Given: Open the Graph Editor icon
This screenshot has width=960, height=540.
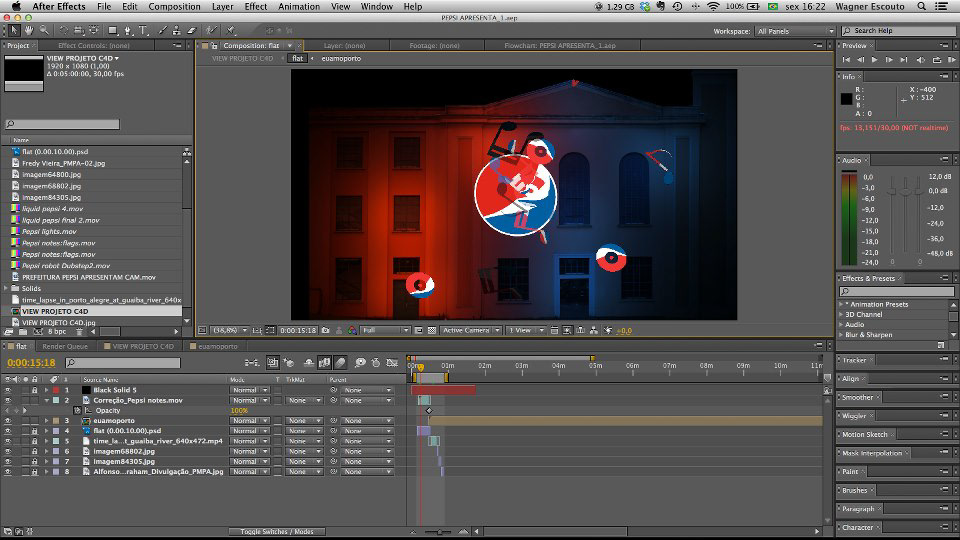Looking at the screenshot, I should [x=392, y=363].
